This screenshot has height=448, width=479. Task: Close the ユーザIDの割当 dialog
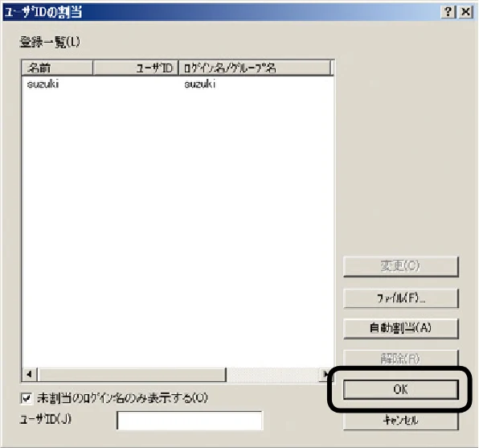click(466, 12)
